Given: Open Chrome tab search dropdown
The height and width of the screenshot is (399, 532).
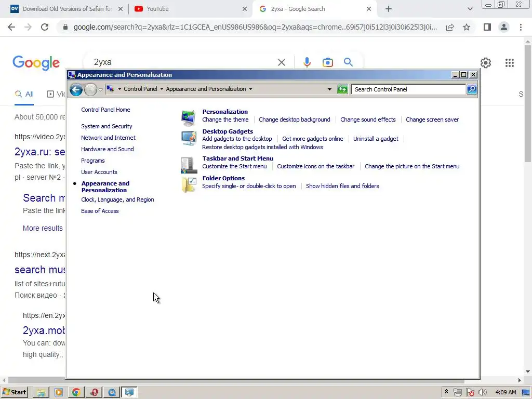Looking at the screenshot, I should 470,9.
